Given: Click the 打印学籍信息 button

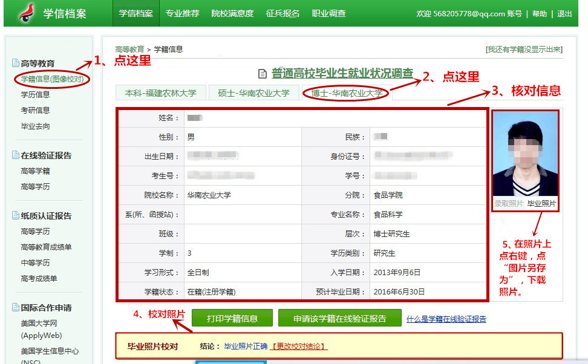Looking at the screenshot, I should [232, 318].
